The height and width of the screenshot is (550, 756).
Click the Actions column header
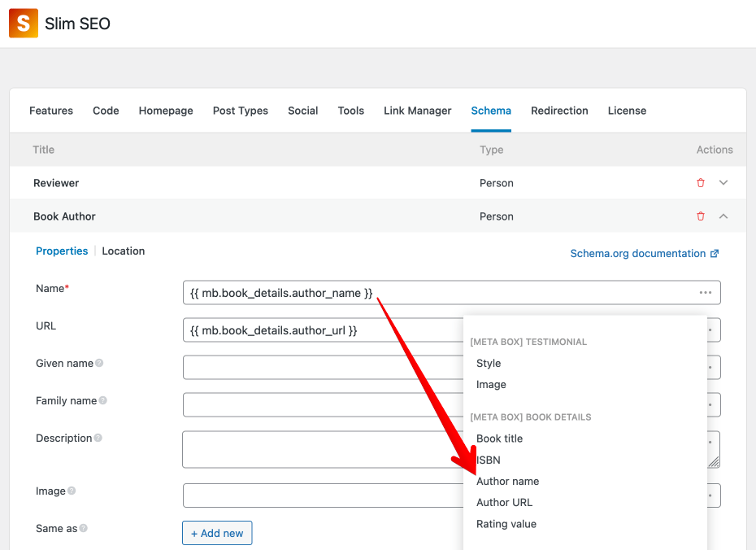[715, 150]
